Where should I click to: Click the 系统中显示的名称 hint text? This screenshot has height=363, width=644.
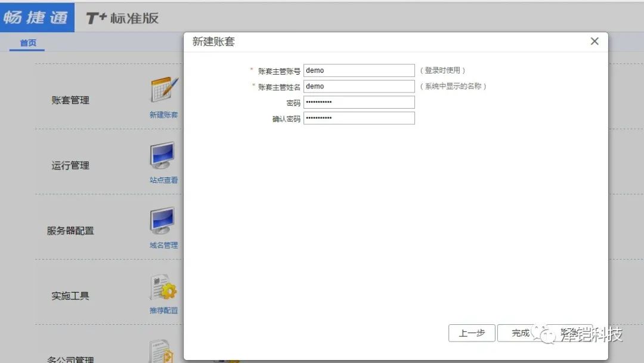453,87
